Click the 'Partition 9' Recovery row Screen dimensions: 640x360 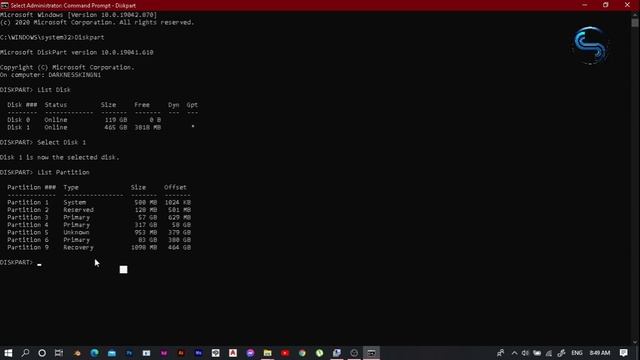pos(99,247)
